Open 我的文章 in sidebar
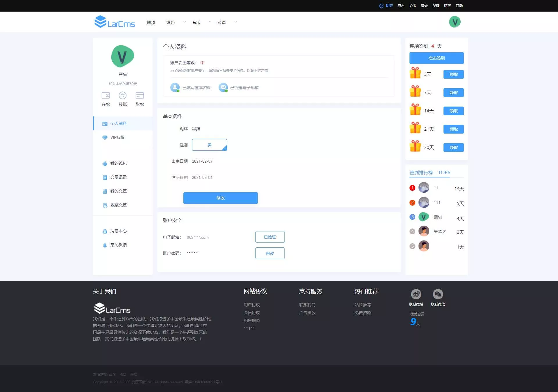Image resolution: width=558 pixels, height=392 pixels. [x=123, y=191]
